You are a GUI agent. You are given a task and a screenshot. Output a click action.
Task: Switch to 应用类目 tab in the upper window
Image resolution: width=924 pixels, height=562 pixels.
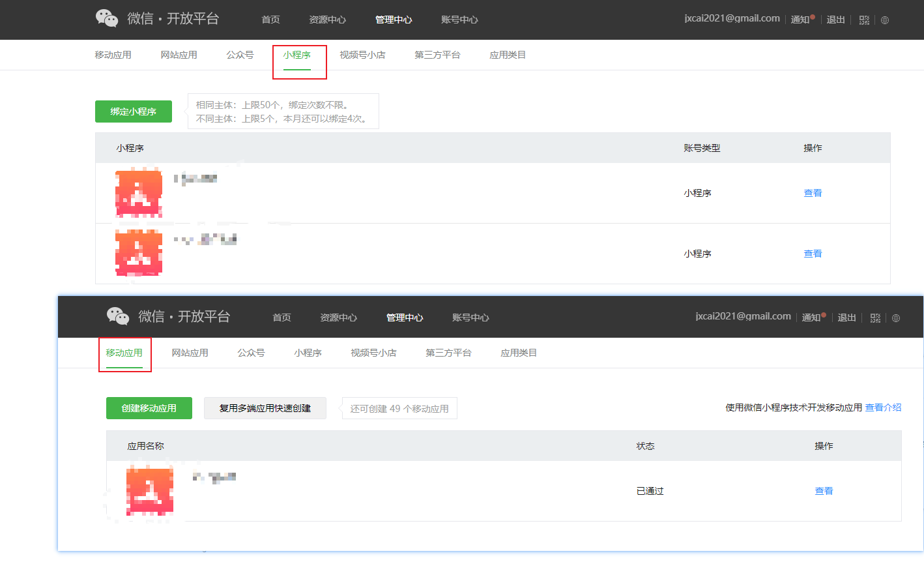[x=508, y=55]
